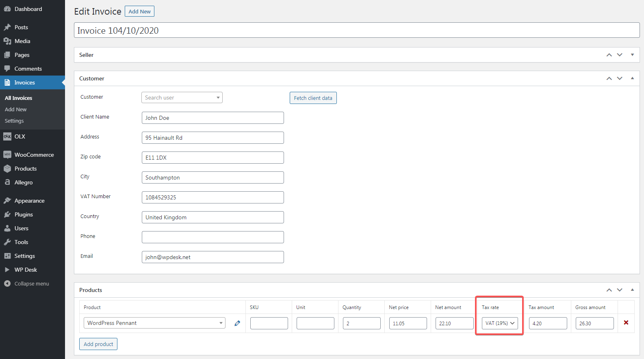Click the pencil edit icon beside WordPress Pennant
Image resolution: width=644 pixels, height=359 pixels.
tap(237, 323)
